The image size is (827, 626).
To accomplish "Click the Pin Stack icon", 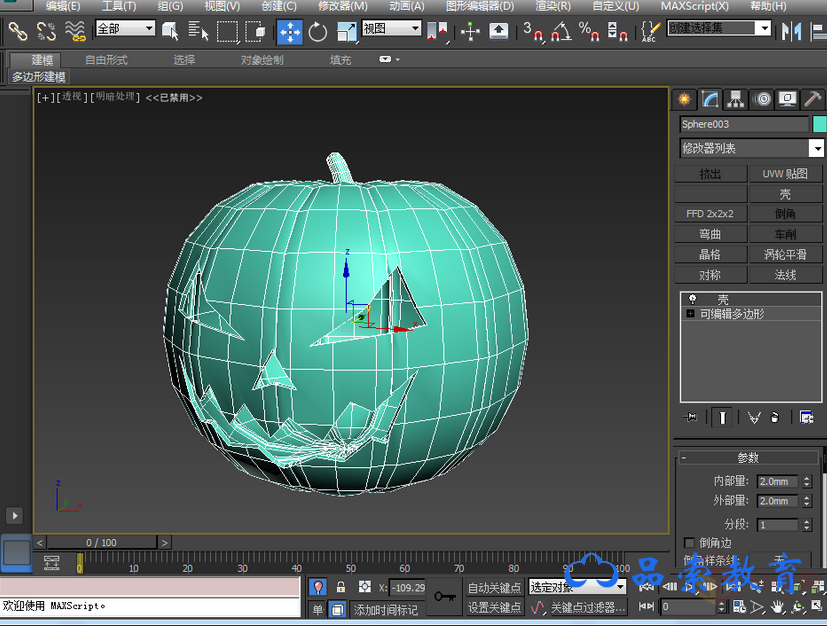I will [689, 417].
